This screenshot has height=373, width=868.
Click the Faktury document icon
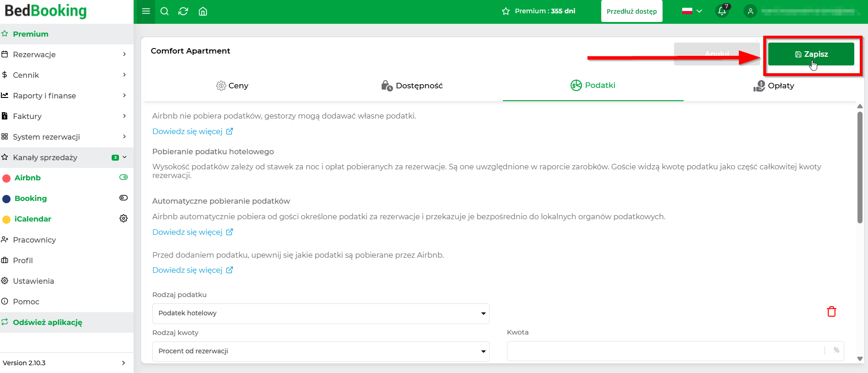pyautogui.click(x=5, y=116)
